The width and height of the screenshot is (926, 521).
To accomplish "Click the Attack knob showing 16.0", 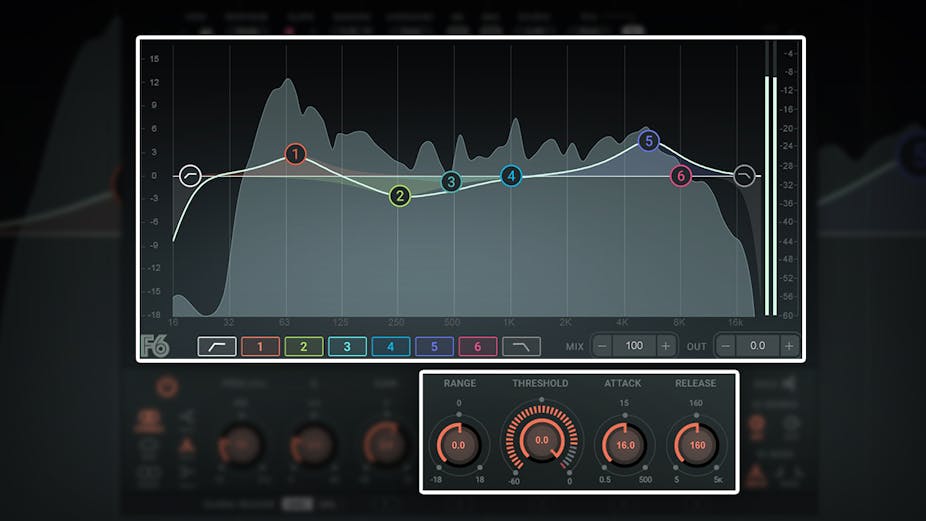I will point(624,444).
